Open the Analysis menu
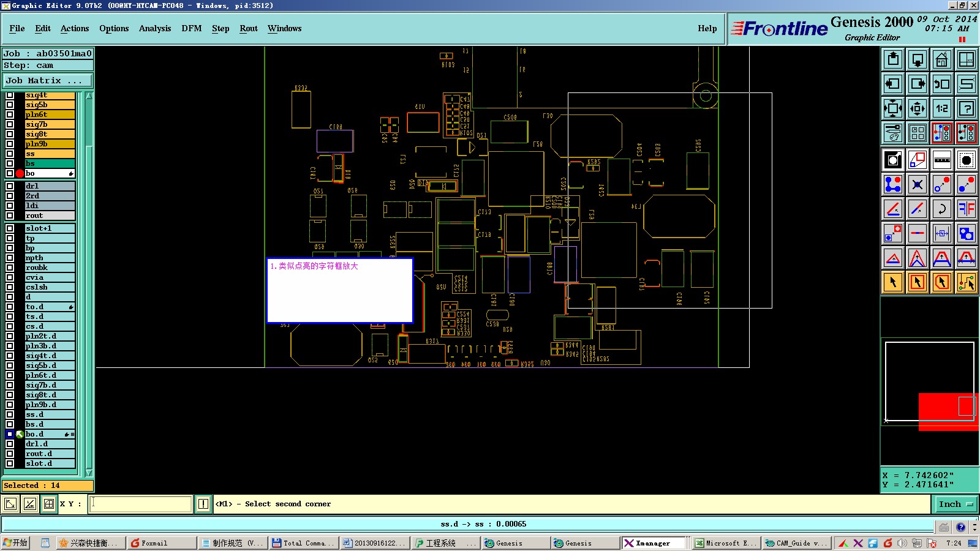The image size is (980, 551). pyautogui.click(x=155, y=28)
